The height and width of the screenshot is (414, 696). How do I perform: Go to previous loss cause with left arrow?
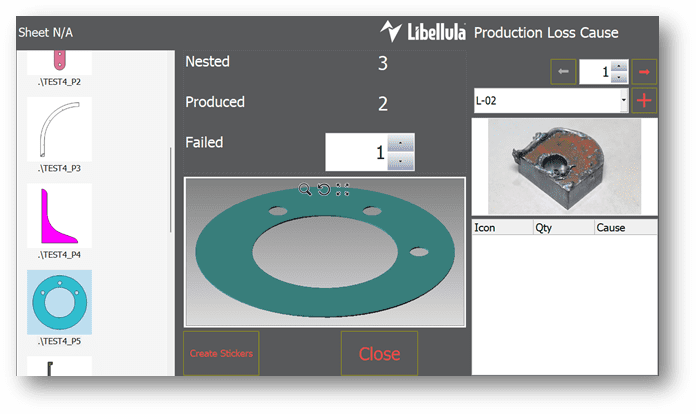[563, 72]
